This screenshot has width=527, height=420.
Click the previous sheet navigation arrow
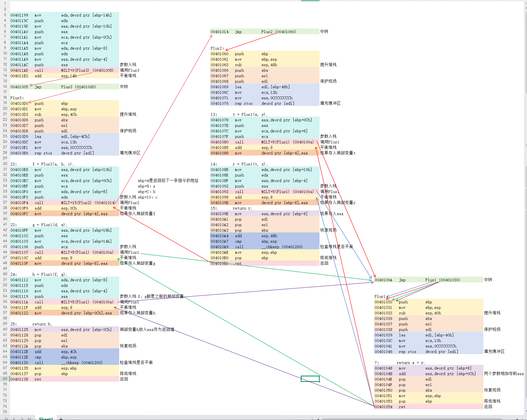pyautogui.click(x=14, y=419)
